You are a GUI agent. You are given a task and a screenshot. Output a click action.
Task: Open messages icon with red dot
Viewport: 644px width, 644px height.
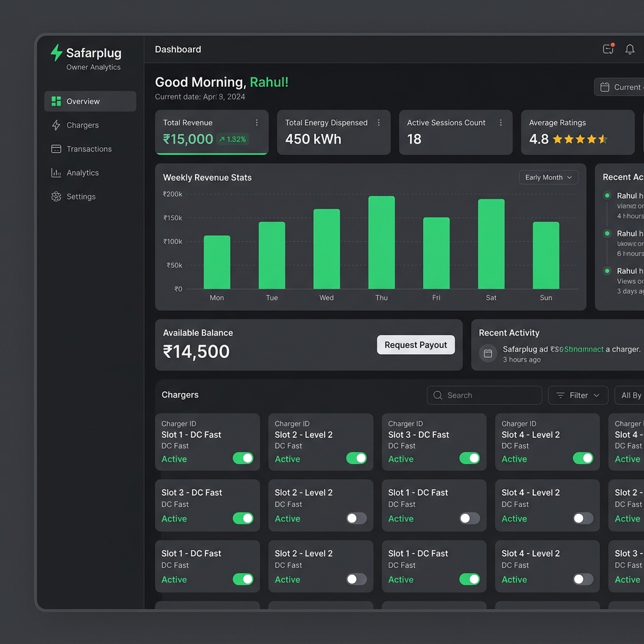pos(608,48)
